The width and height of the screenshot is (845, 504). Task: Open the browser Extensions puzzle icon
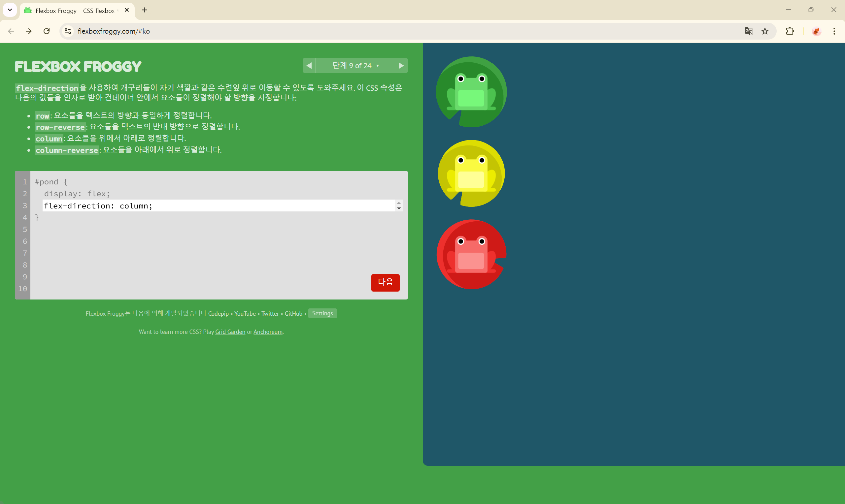[x=790, y=31]
